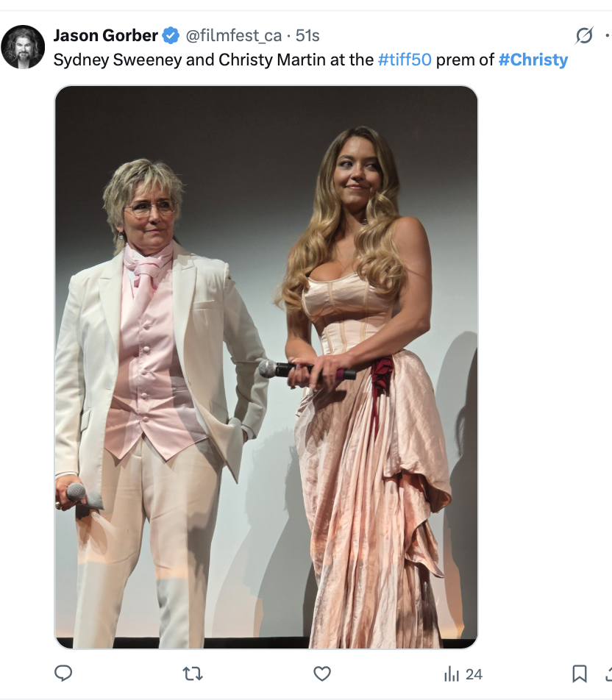612x700 pixels.
Task: Follow the #tiff50 hashtag
Action: click(x=405, y=60)
